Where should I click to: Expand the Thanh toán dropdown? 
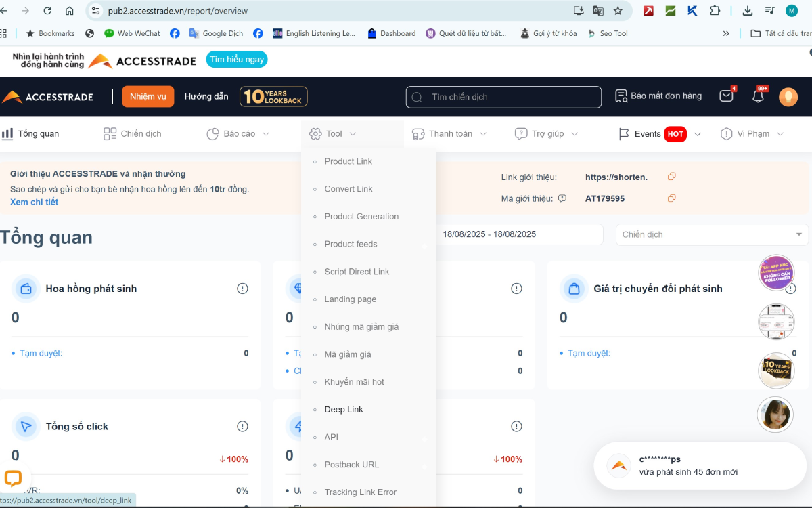pyautogui.click(x=449, y=133)
